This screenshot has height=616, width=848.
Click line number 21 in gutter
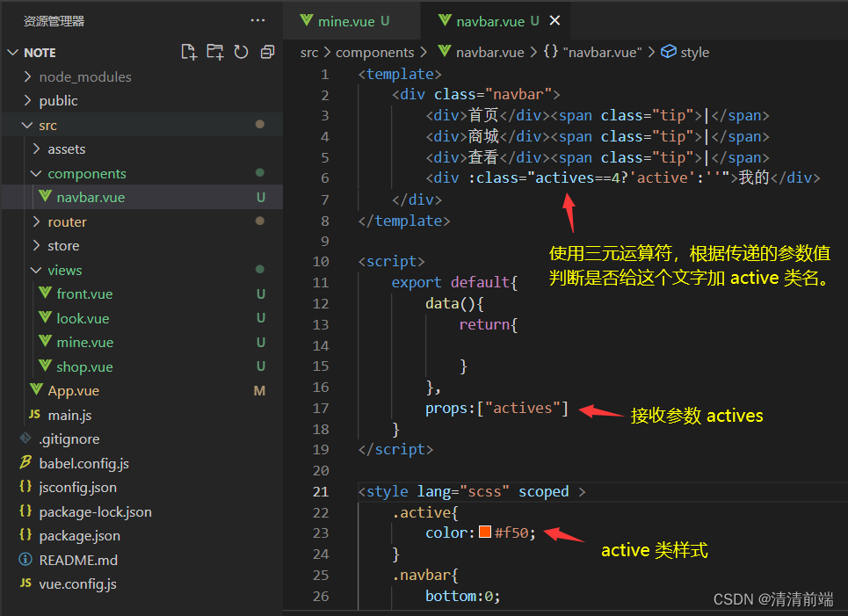coord(321,491)
